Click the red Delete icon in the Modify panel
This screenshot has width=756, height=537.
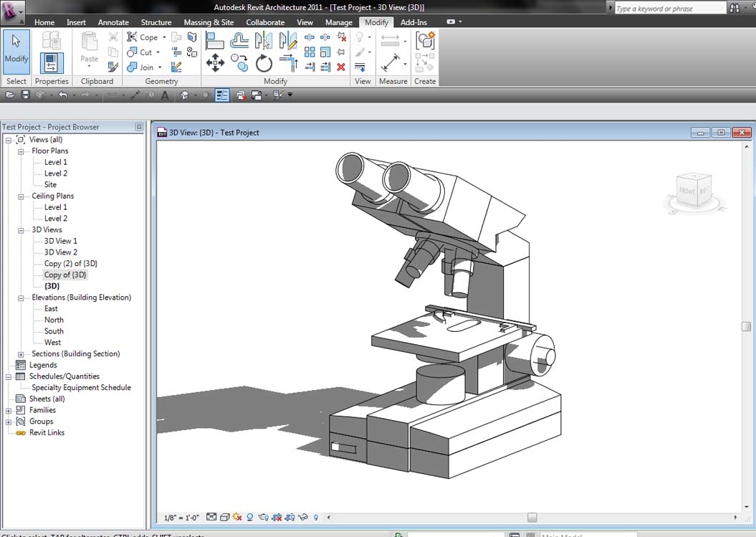point(340,66)
